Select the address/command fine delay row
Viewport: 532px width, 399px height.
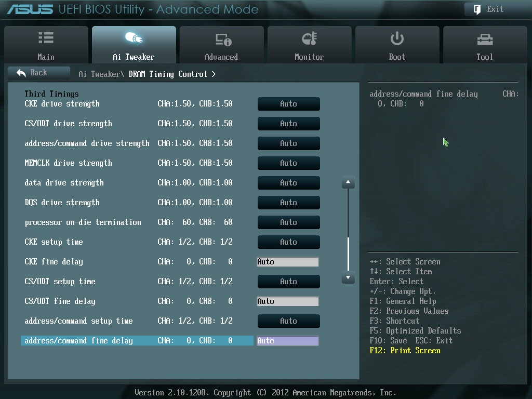[x=137, y=341]
